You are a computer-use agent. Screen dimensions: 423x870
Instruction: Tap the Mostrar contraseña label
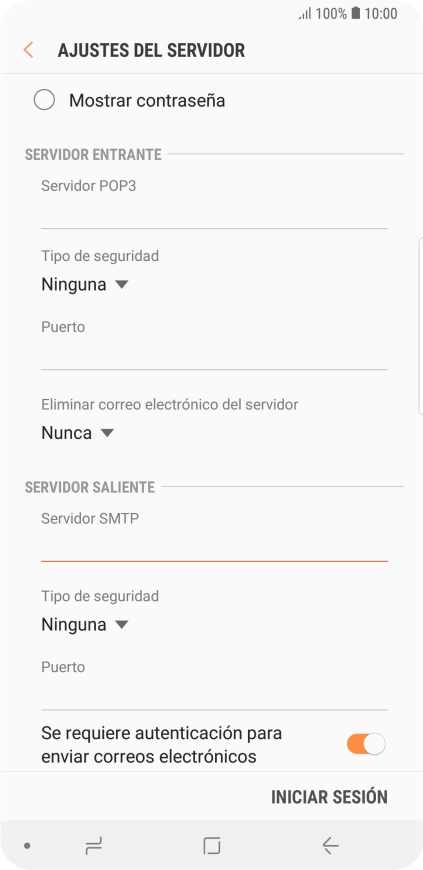click(x=147, y=100)
